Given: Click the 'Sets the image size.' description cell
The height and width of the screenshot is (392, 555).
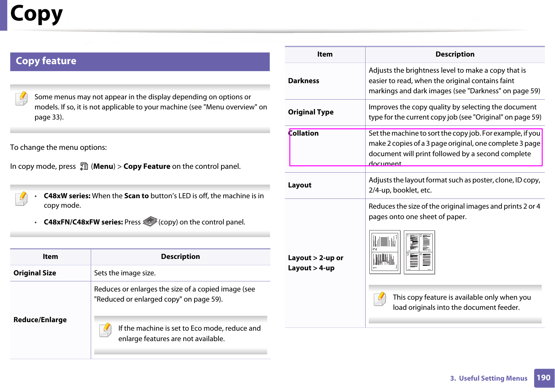Looking at the screenshot, I should click(x=125, y=273).
